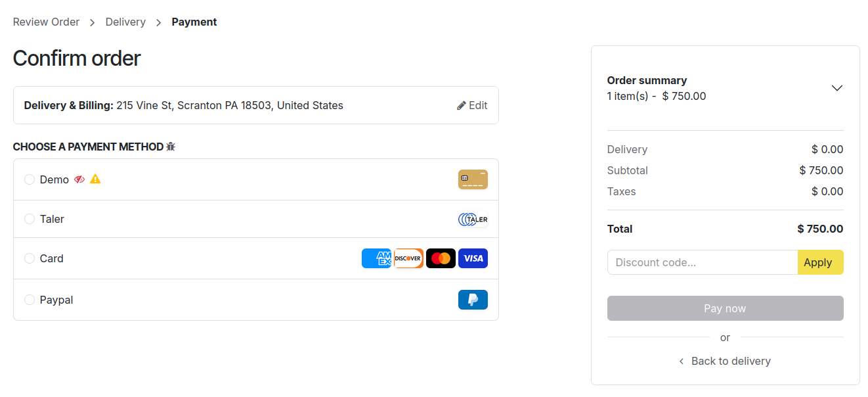This screenshot has width=868, height=397.
Task: Click the Mastercard icon
Action: [x=441, y=258]
